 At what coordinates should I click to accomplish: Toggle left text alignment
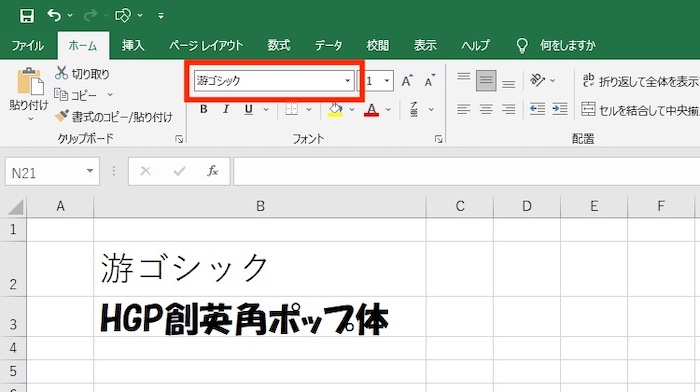(464, 109)
